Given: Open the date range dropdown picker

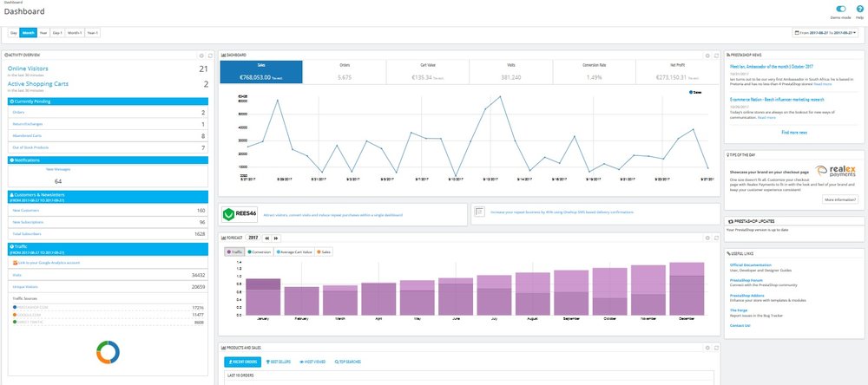Looking at the screenshot, I should (x=827, y=33).
